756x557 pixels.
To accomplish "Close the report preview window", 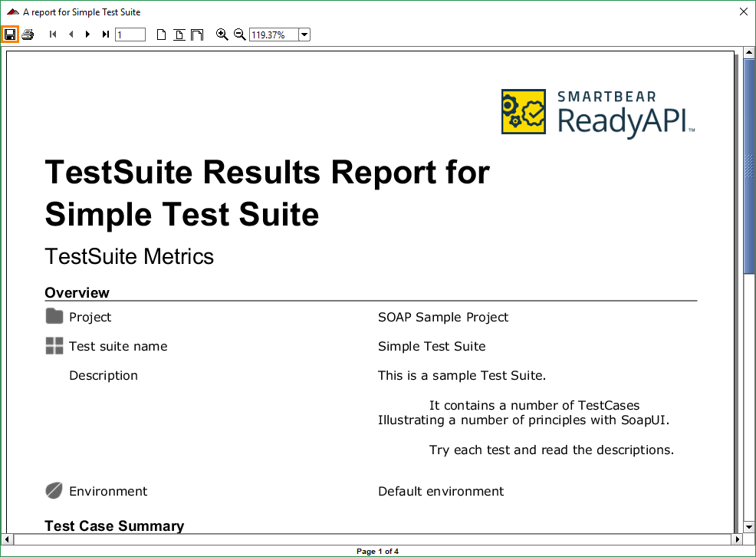I will pyautogui.click(x=743, y=12).
